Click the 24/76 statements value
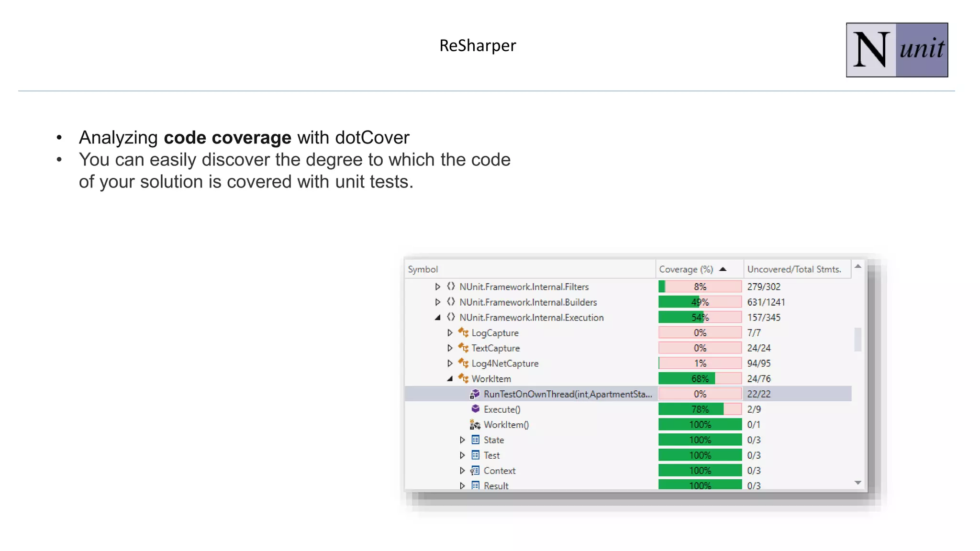 (x=759, y=378)
